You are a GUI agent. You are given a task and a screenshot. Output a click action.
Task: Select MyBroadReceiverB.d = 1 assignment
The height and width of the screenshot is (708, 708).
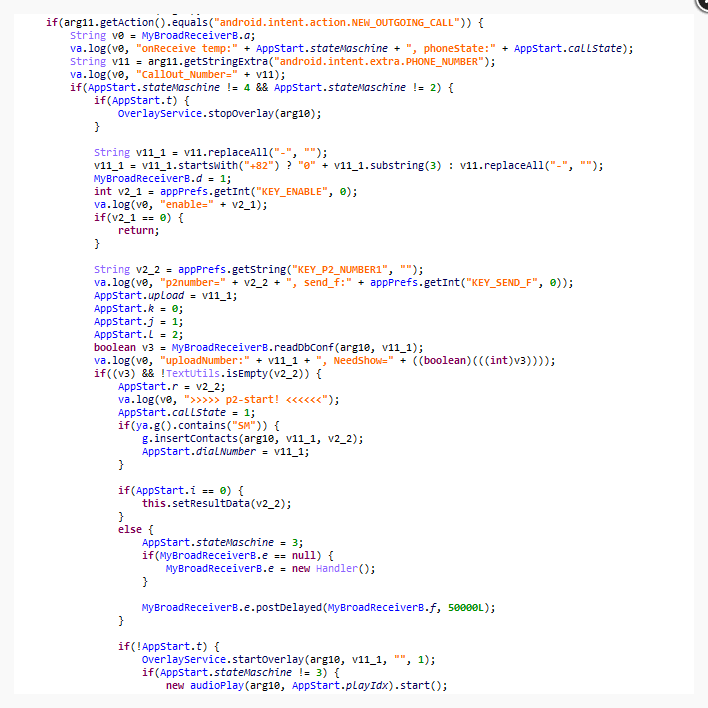[x=162, y=179]
